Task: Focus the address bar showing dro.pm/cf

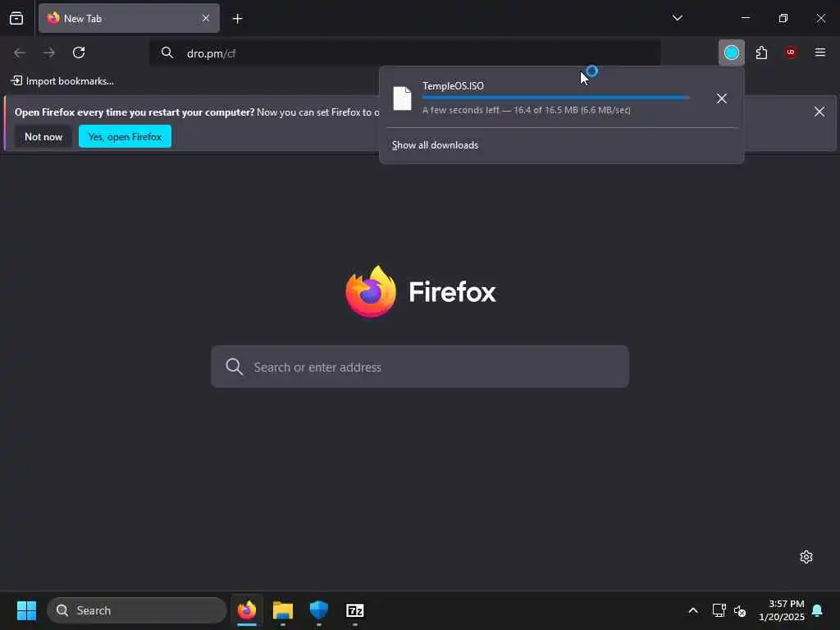Action: pos(405,53)
